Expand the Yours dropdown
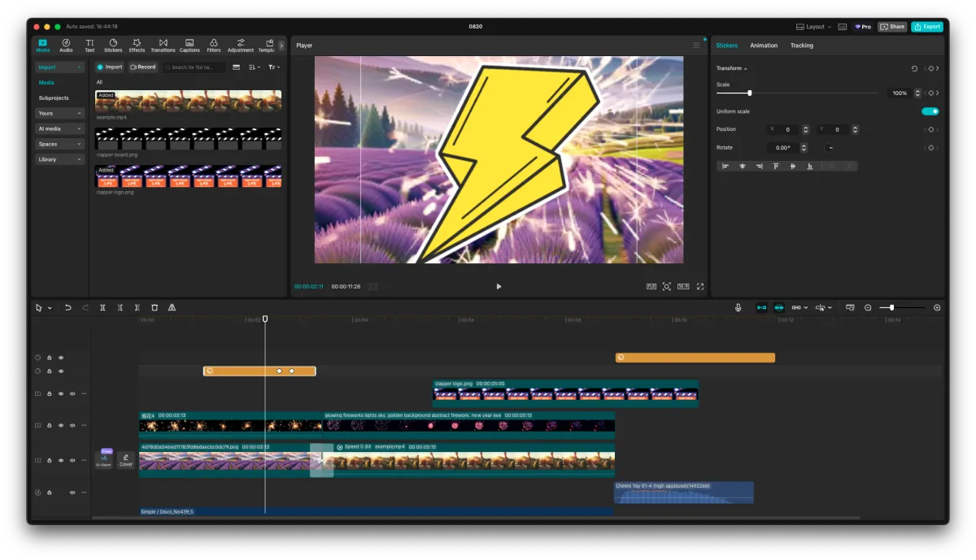976x560 pixels. [60, 113]
